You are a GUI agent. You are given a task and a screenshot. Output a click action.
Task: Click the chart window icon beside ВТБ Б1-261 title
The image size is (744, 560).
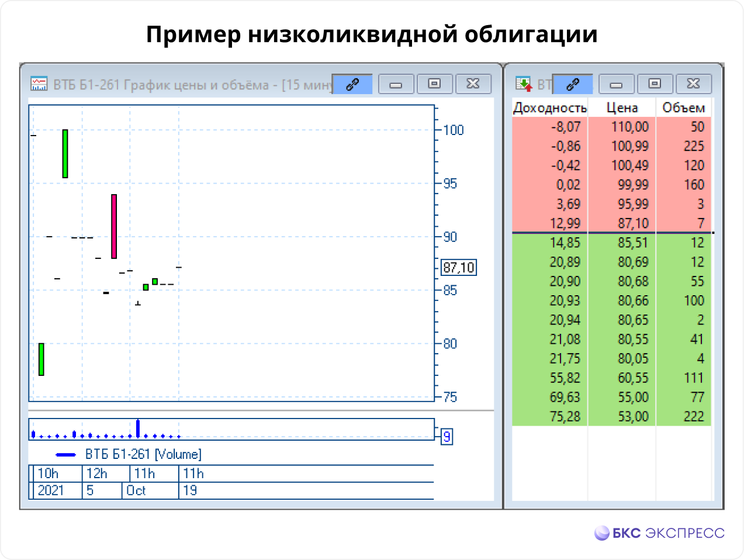(39, 84)
